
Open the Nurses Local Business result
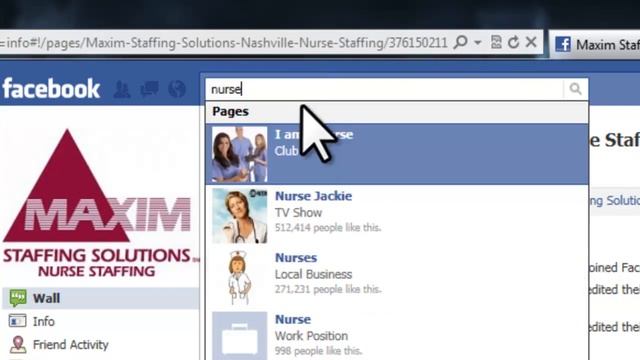(x=397, y=277)
